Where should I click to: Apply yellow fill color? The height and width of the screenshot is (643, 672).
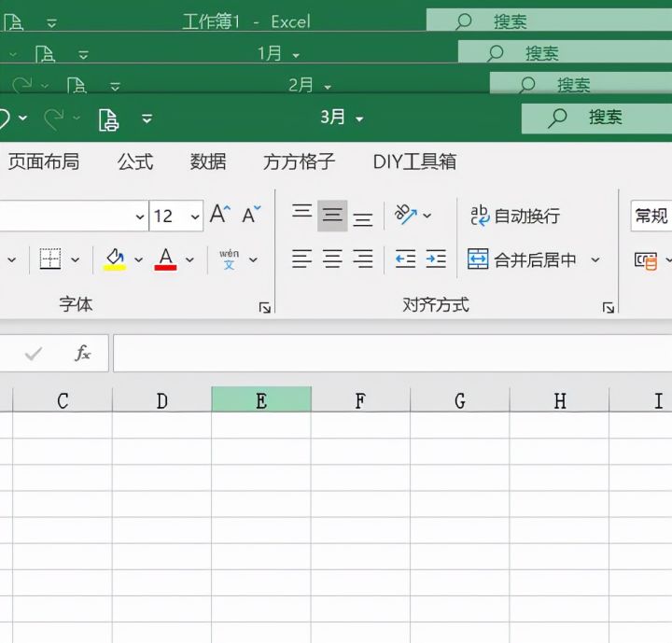[x=115, y=259]
